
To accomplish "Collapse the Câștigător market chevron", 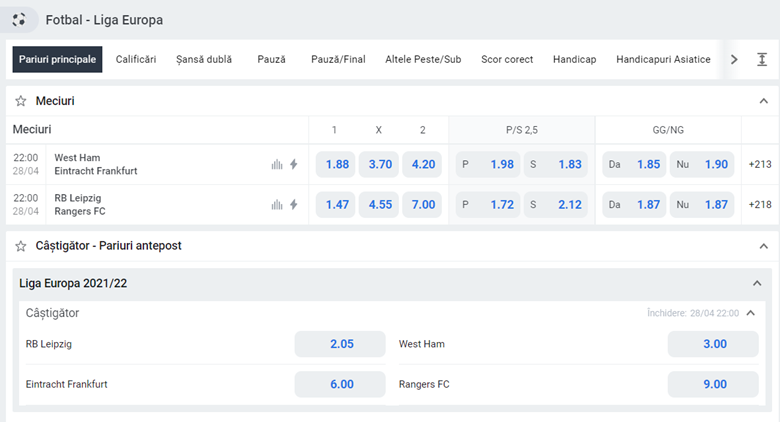I will (751, 313).
